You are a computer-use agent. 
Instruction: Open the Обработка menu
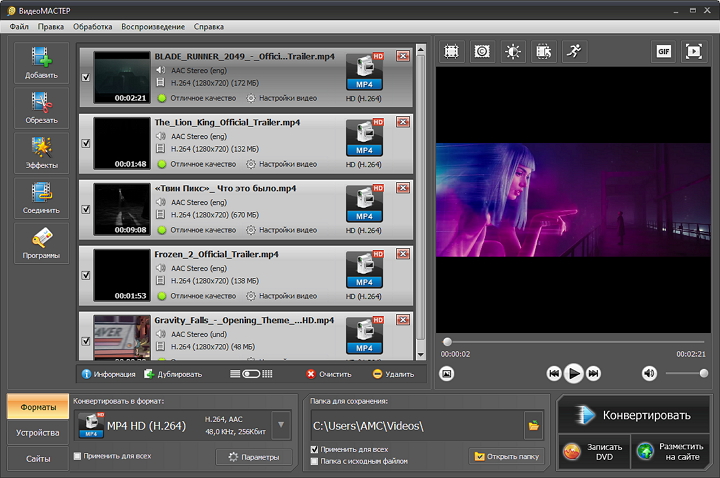point(92,27)
